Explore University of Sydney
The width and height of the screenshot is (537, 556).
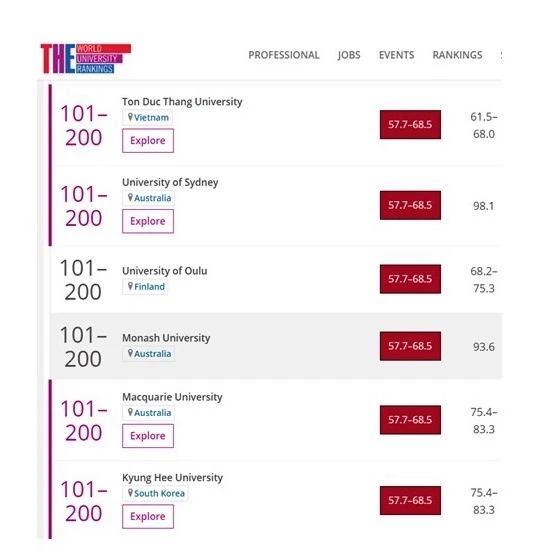[x=148, y=221]
